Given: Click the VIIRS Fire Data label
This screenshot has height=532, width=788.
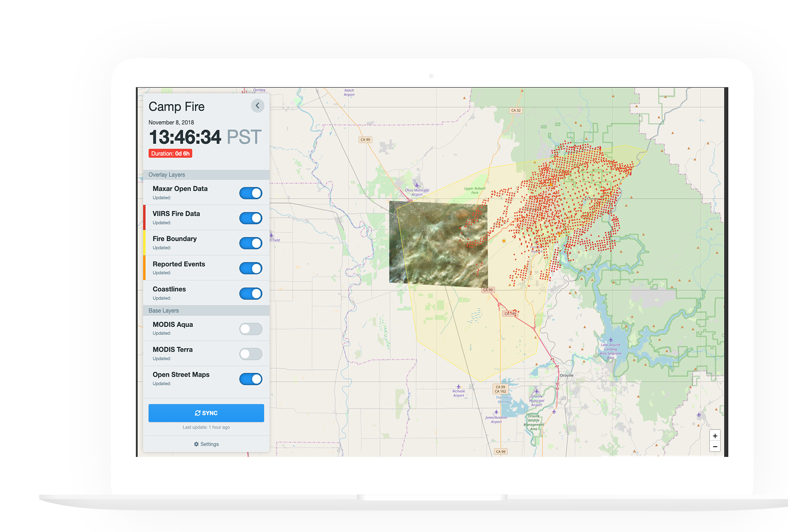Looking at the screenshot, I should click(176, 213).
